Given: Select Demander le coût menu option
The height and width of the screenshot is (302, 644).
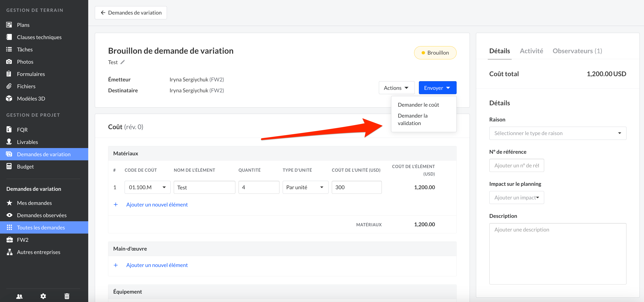Looking at the screenshot, I should 418,105.
